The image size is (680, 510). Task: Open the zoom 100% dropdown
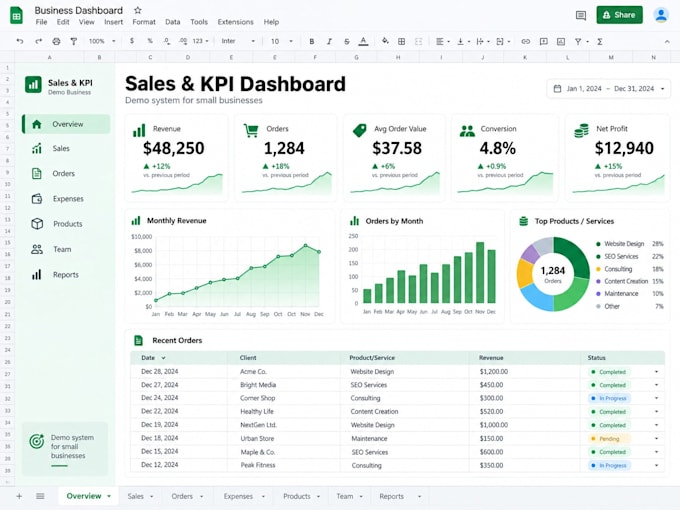(x=102, y=41)
